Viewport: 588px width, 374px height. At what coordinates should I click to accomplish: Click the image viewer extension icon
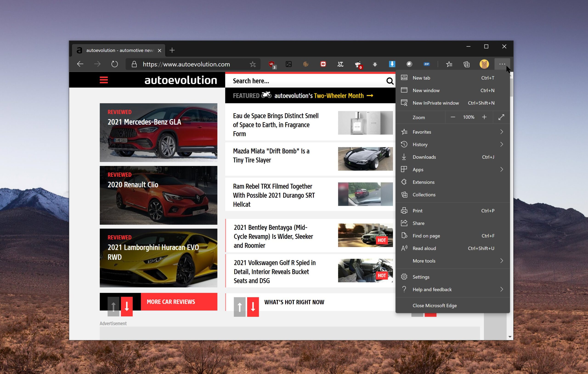[x=289, y=64]
